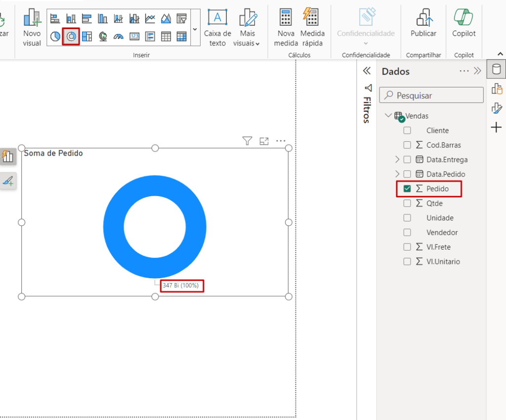Choose the gauge visual icon
Screen dimensions: 506x420
point(118,36)
